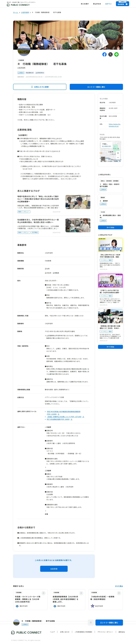Open ご利用者様向け利用規約 in the footer

pyautogui.click(x=83, y=632)
